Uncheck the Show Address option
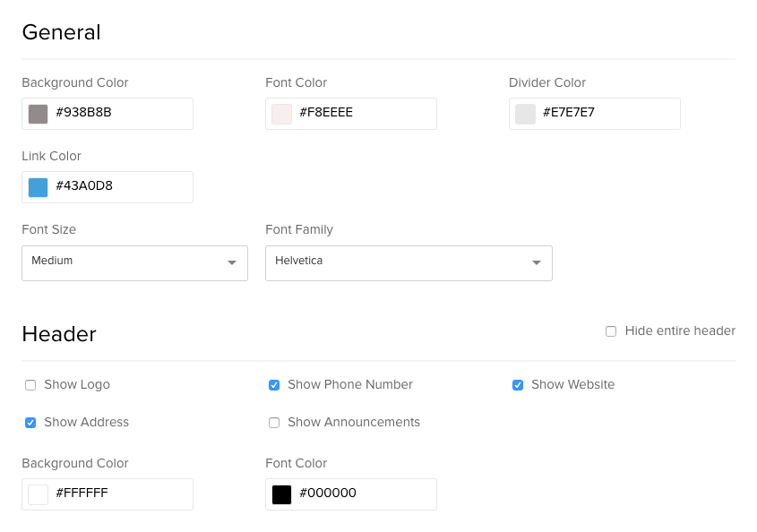 click(x=30, y=423)
